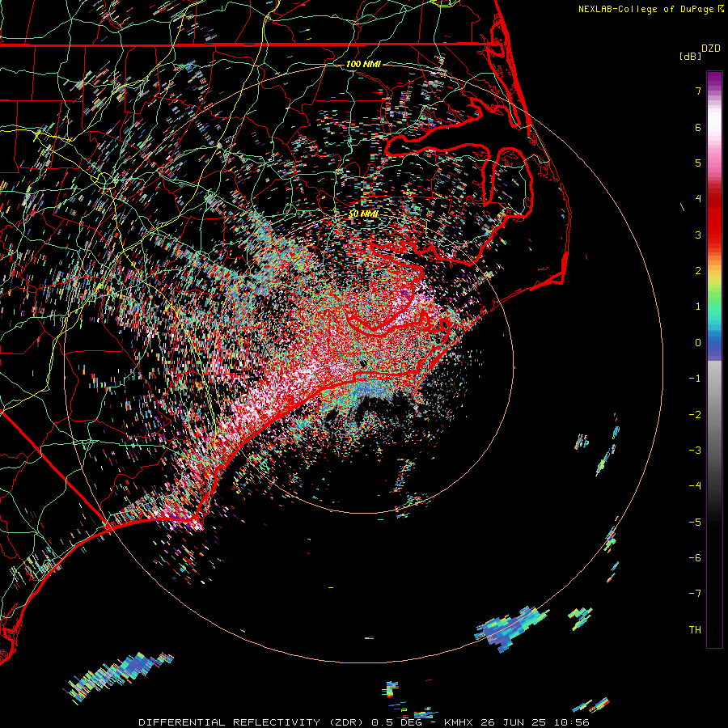Click the 7 value on the color scale

click(x=698, y=91)
